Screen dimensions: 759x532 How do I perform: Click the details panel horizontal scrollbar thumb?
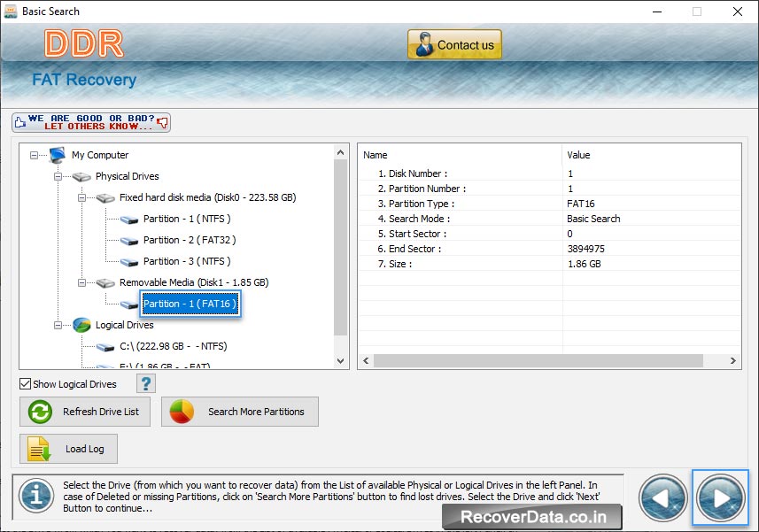pyautogui.click(x=538, y=361)
